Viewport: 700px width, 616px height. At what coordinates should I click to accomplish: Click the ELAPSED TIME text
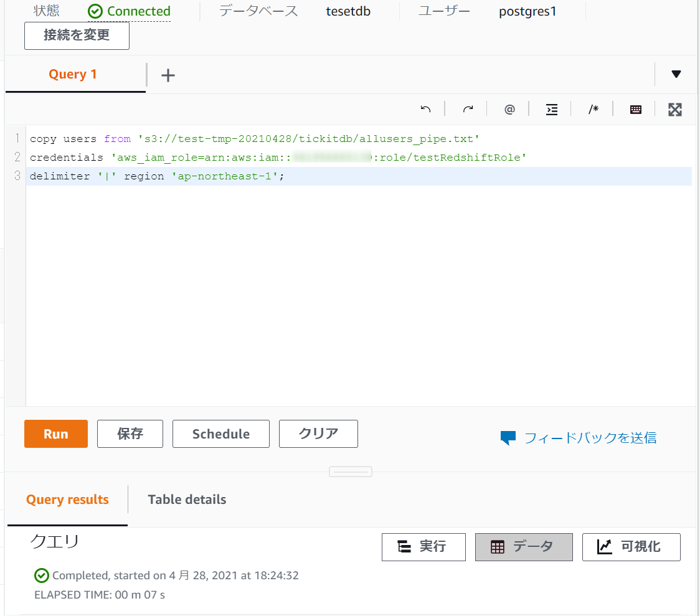(x=100, y=595)
